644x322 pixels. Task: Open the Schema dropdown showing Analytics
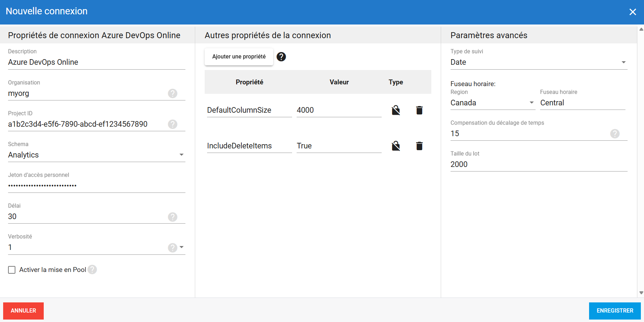click(x=97, y=155)
